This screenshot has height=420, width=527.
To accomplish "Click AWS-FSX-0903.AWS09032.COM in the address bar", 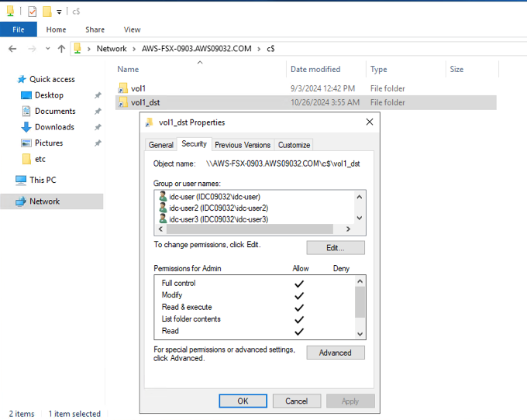I will (197, 49).
